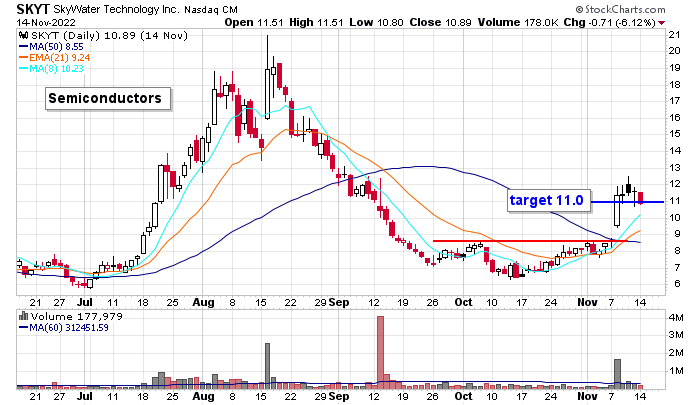
Task: Click the volume axis label '1M'
Action: coord(675,371)
